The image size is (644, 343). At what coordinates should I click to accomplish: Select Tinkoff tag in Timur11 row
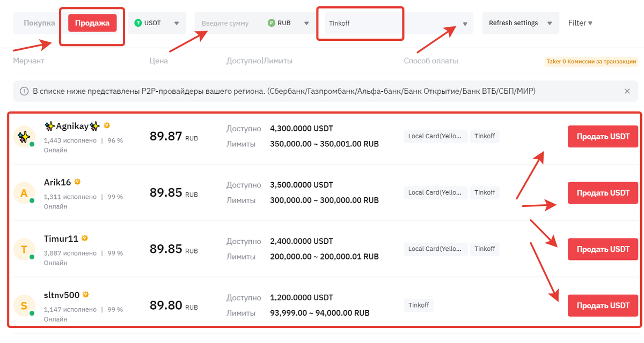point(485,249)
